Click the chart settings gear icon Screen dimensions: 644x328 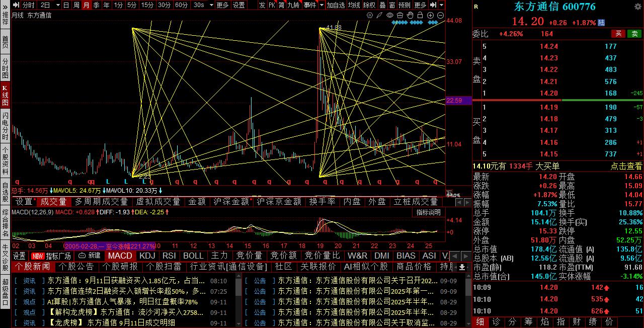coord(370,15)
